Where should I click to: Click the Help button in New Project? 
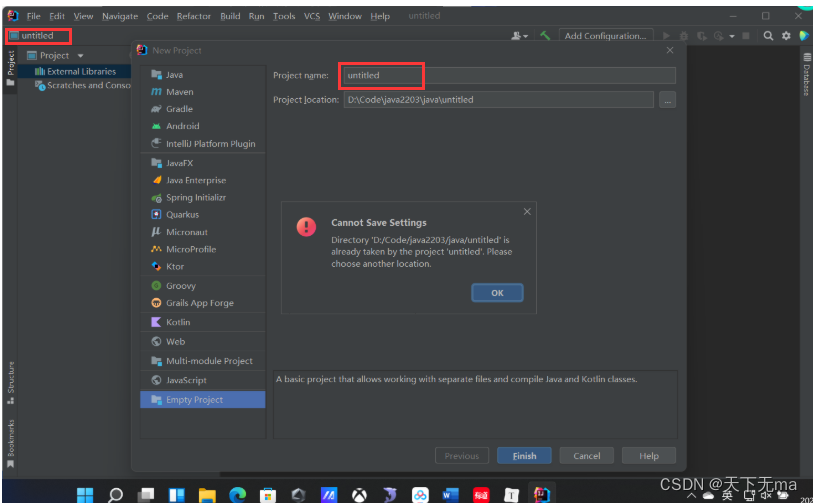pos(649,456)
